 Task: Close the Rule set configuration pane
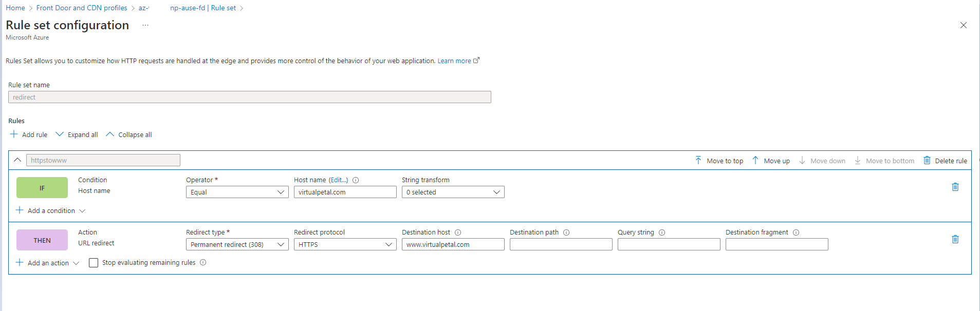[x=964, y=25]
